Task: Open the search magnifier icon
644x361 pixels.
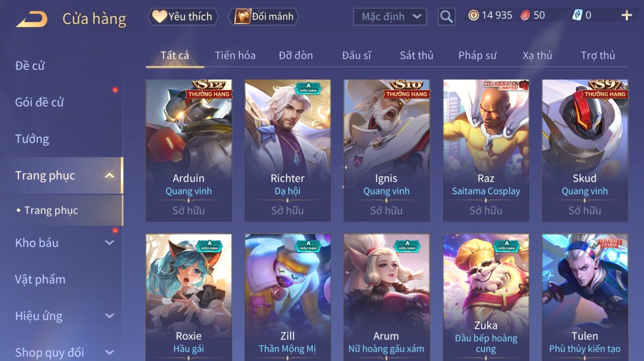Action: 446,17
